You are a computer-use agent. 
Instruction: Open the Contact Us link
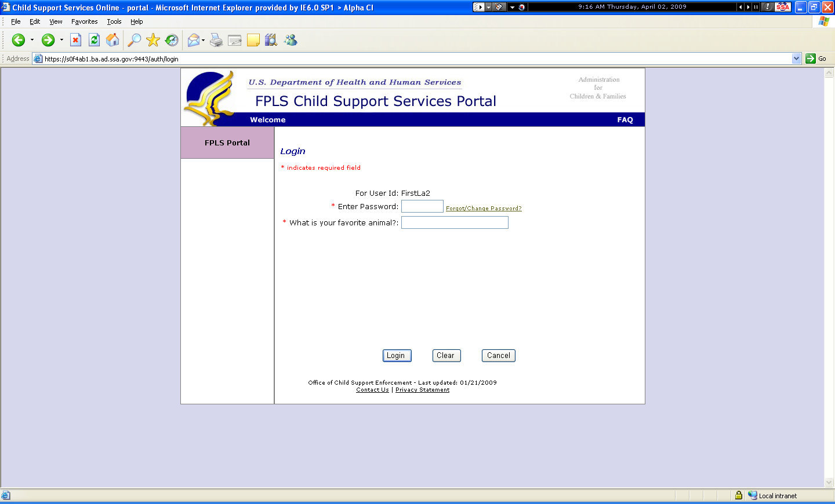(372, 390)
